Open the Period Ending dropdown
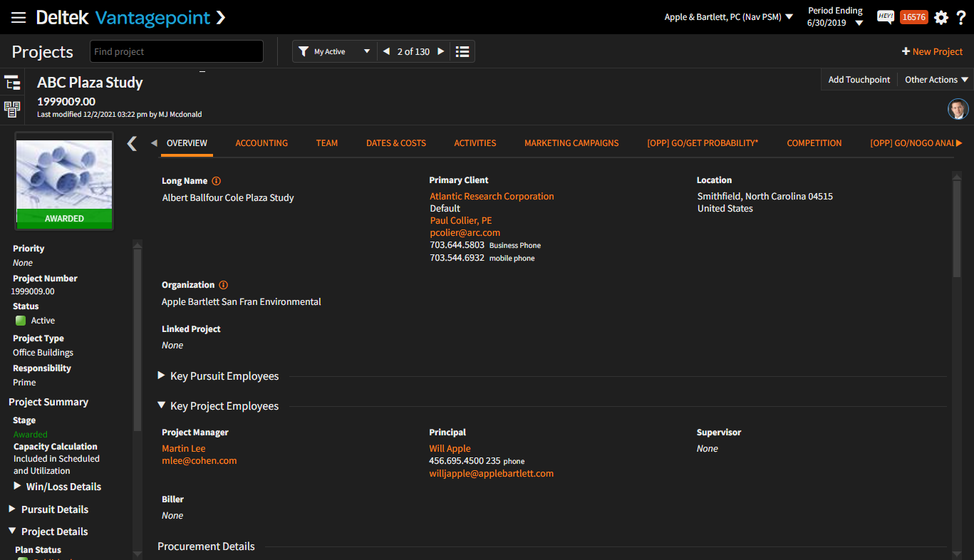This screenshot has height=560, width=974. click(834, 17)
